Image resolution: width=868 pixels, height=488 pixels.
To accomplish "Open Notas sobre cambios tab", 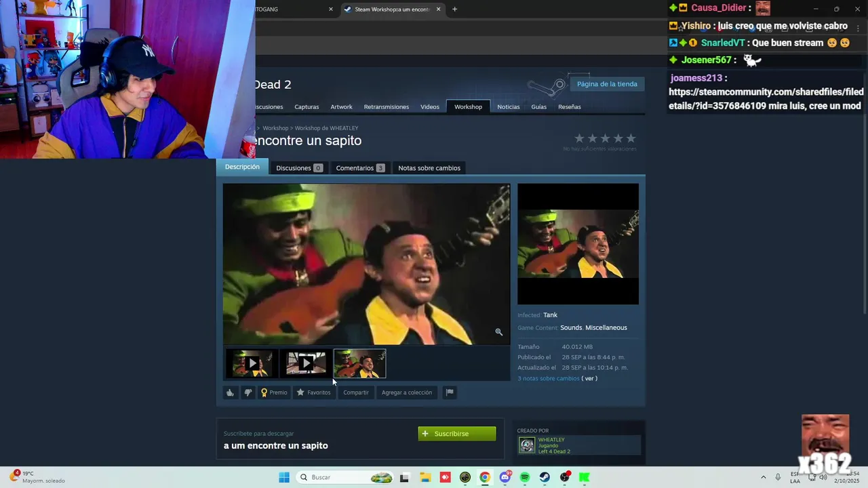I will pos(429,168).
